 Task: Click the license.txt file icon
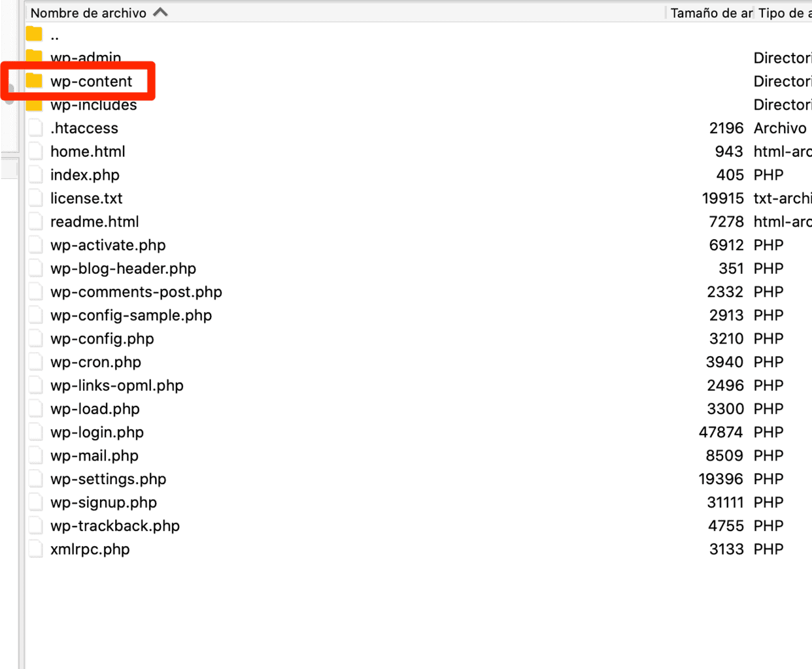[36, 198]
